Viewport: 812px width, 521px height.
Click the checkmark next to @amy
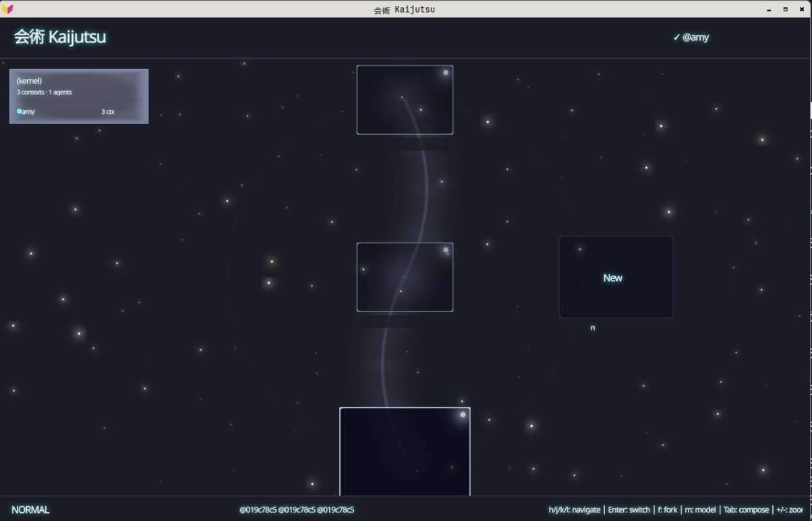click(676, 37)
